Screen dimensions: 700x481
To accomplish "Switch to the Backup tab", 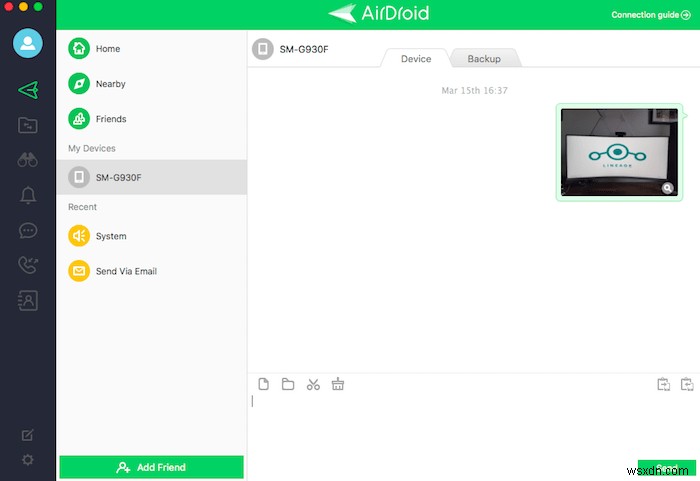I will click(x=484, y=59).
